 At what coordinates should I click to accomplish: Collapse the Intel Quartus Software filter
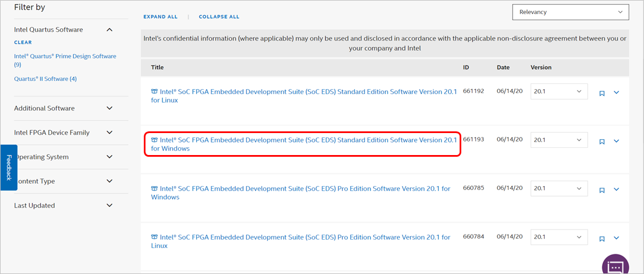pos(109,29)
